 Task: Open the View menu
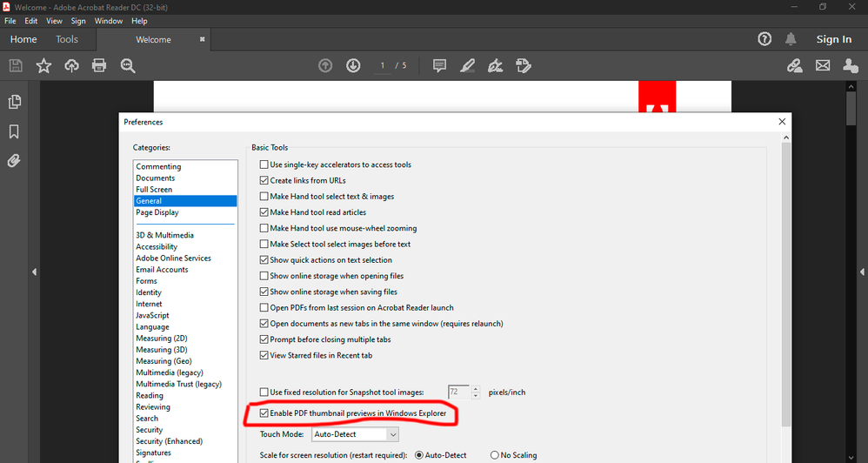(x=54, y=21)
